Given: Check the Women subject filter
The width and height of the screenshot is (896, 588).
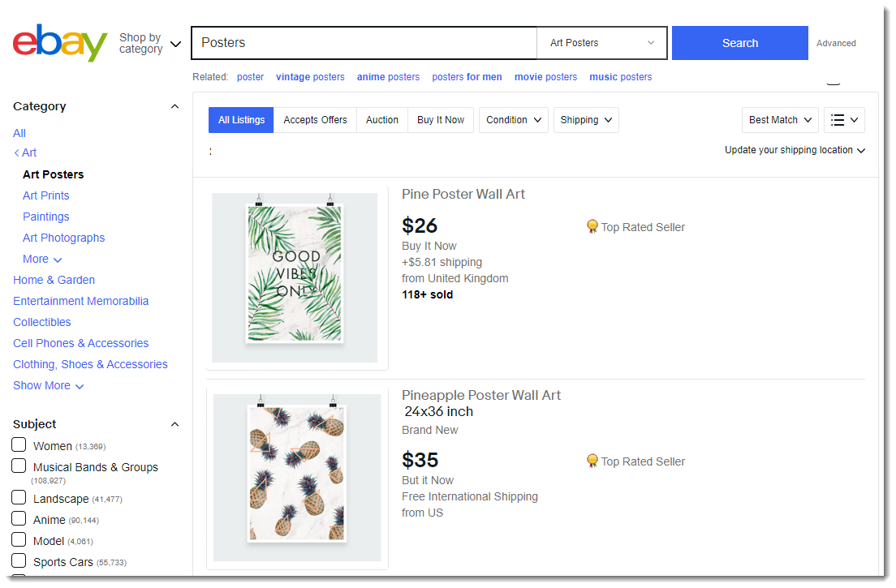Looking at the screenshot, I should 19,445.
